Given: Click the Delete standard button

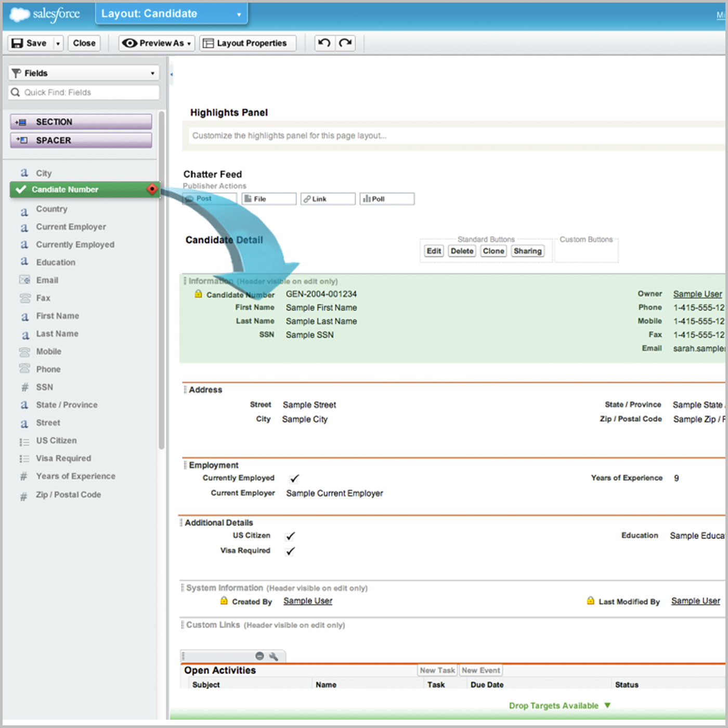Looking at the screenshot, I should [462, 251].
